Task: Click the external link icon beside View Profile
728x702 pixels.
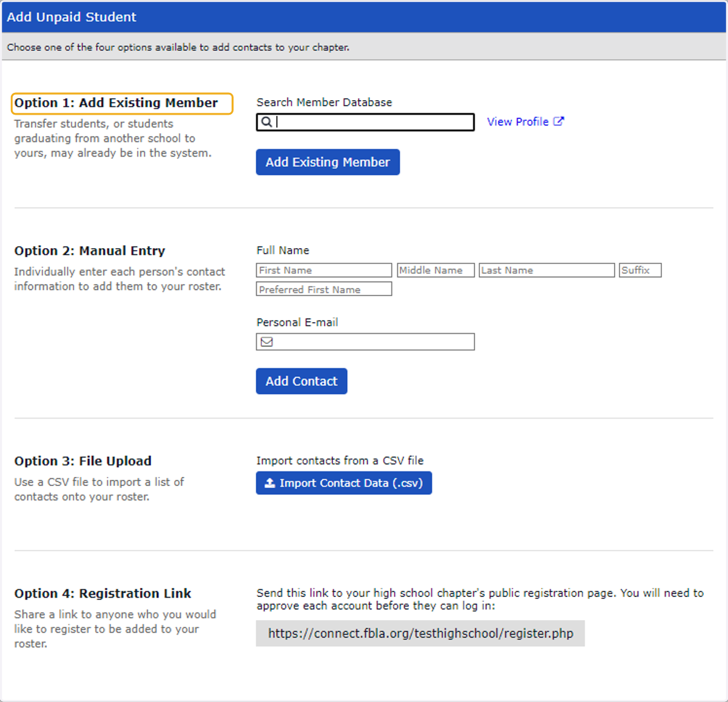Action: 559,121
